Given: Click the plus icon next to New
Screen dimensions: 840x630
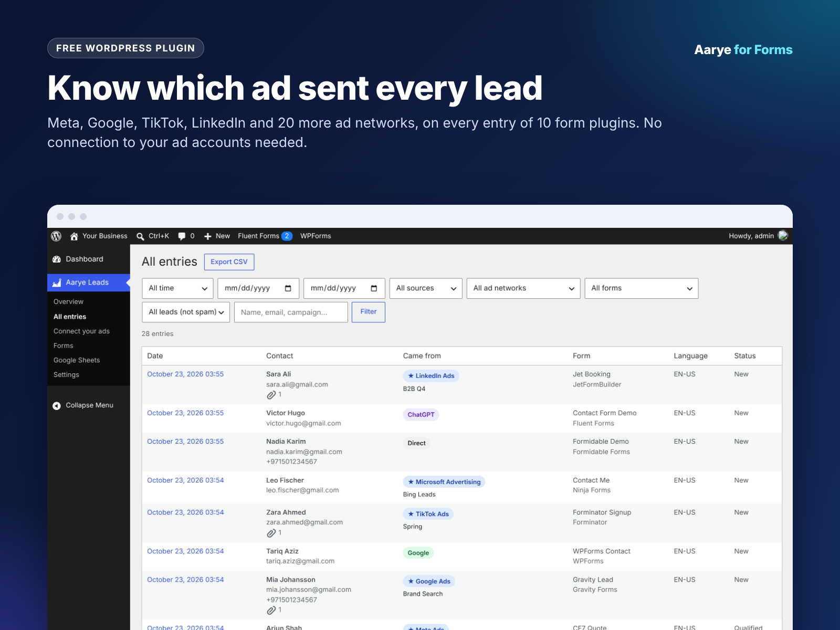Looking at the screenshot, I should click(208, 236).
